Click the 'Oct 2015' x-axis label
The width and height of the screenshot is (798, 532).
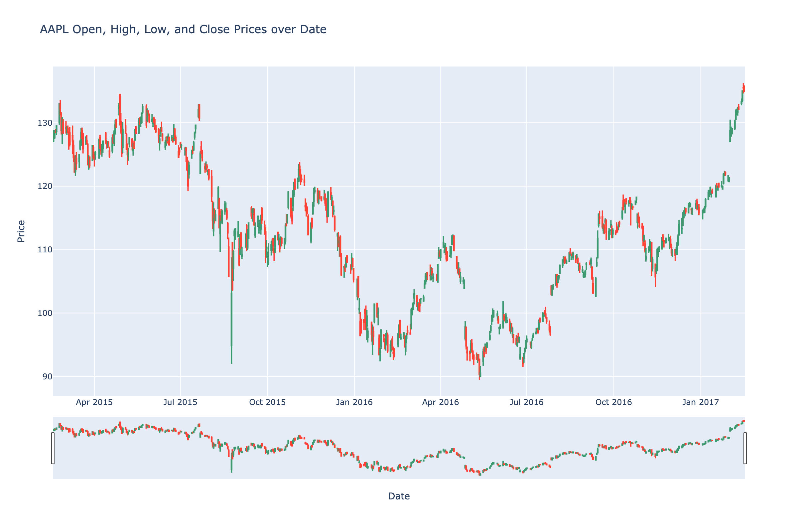268,402
